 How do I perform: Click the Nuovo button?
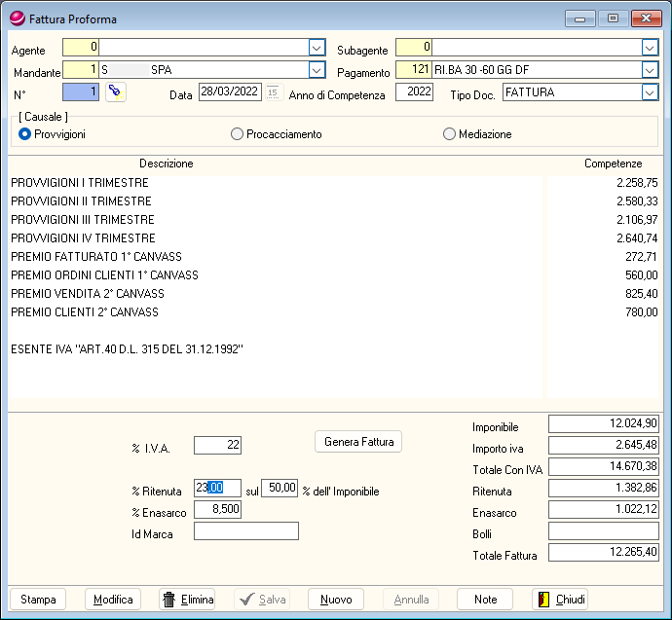(336, 600)
